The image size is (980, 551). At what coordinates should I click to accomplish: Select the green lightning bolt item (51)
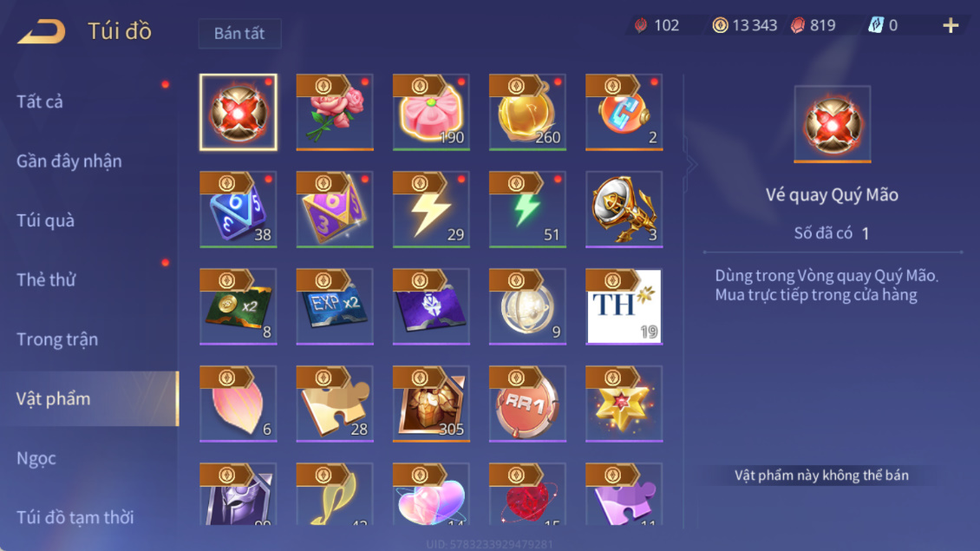tap(527, 209)
